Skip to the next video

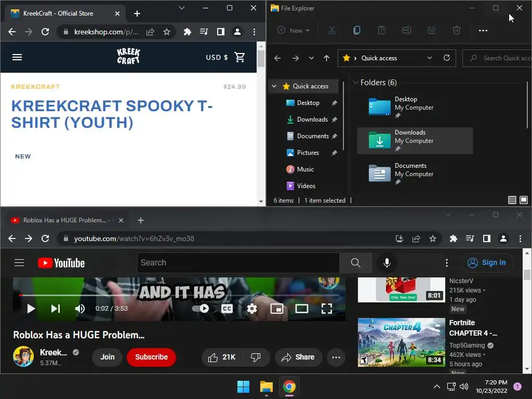55,309
